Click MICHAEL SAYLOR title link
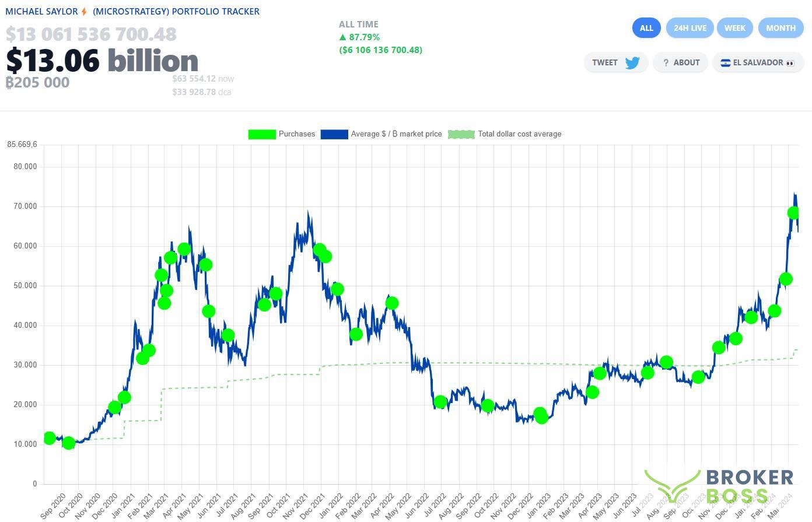Viewport: 812px width, 522px height. pos(41,12)
